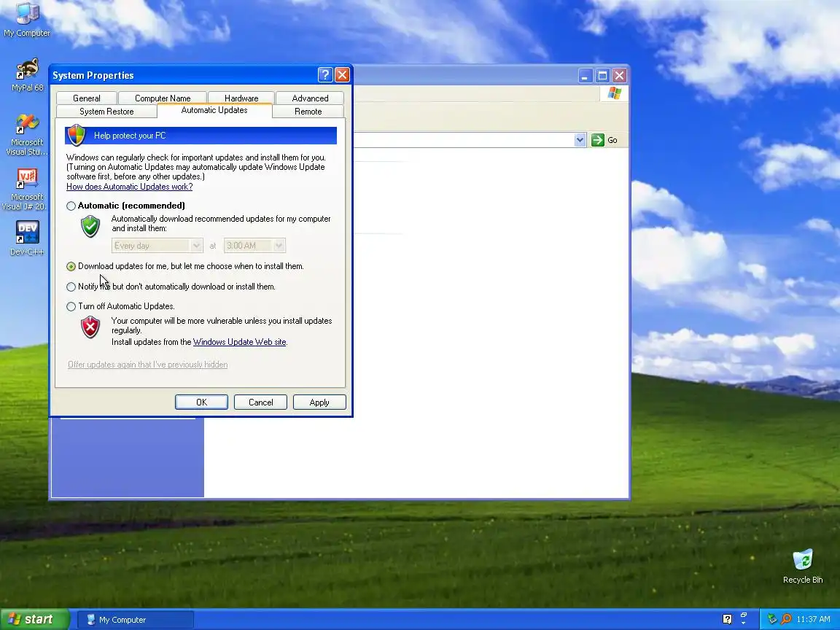Switch to the Hardware tab
840x630 pixels.
pyautogui.click(x=241, y=98)
